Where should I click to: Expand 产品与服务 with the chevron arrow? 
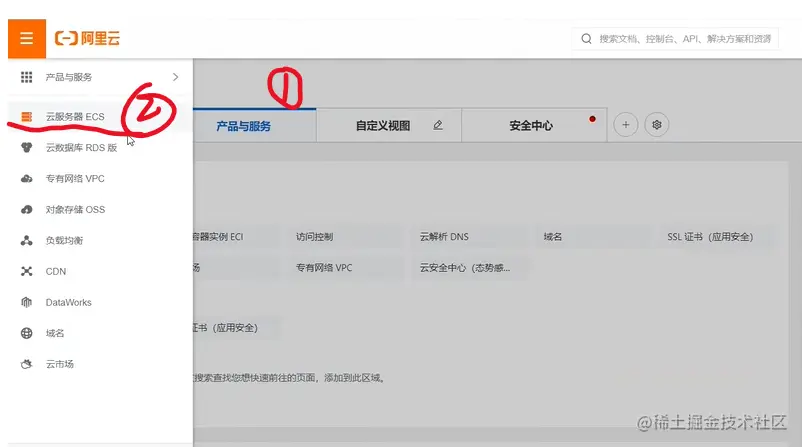point(175,77)
